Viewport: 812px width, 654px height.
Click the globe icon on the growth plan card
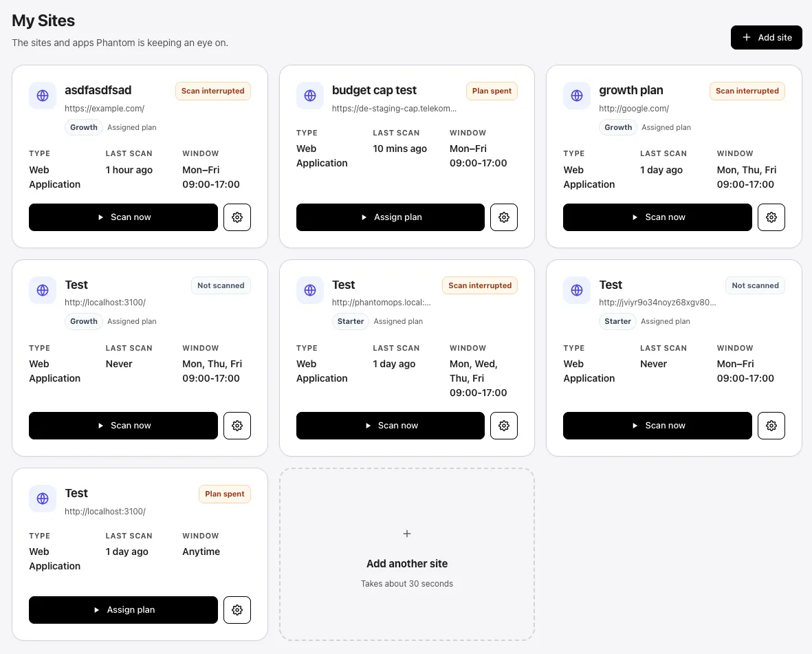point(576,96)
